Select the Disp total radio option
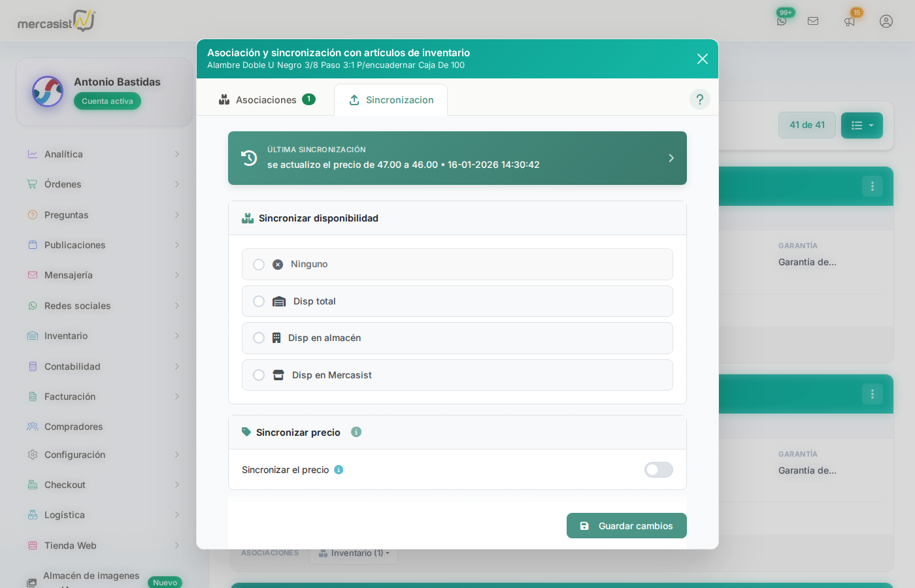915x588 pixels. tap(259, 301)
